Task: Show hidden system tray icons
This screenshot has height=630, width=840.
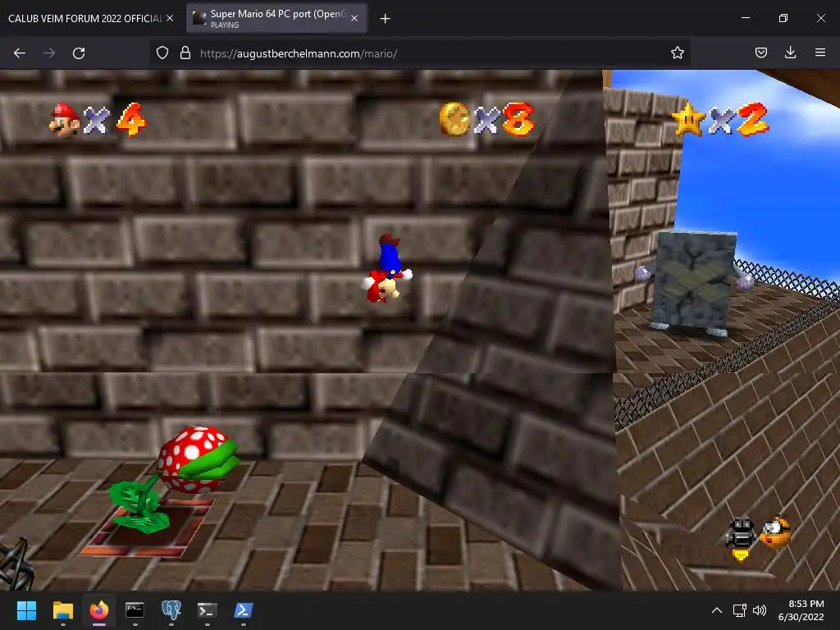Action: (x=717, y=610)
